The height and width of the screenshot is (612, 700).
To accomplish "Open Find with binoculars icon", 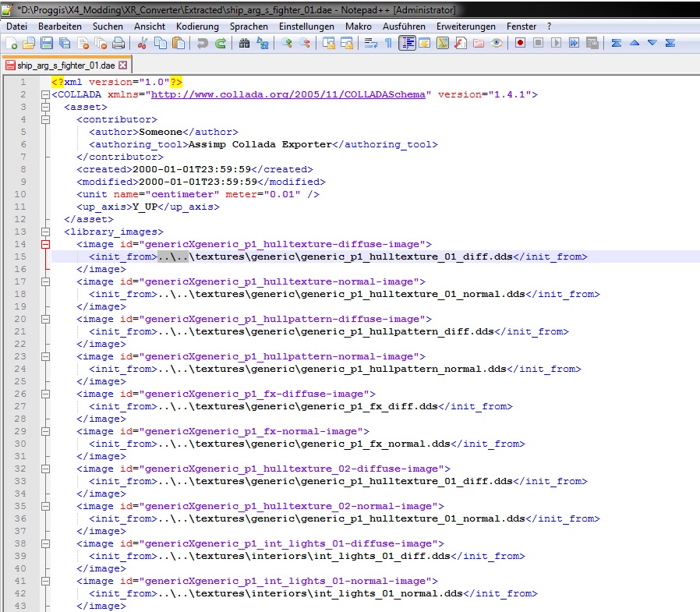I will point(244,44).
